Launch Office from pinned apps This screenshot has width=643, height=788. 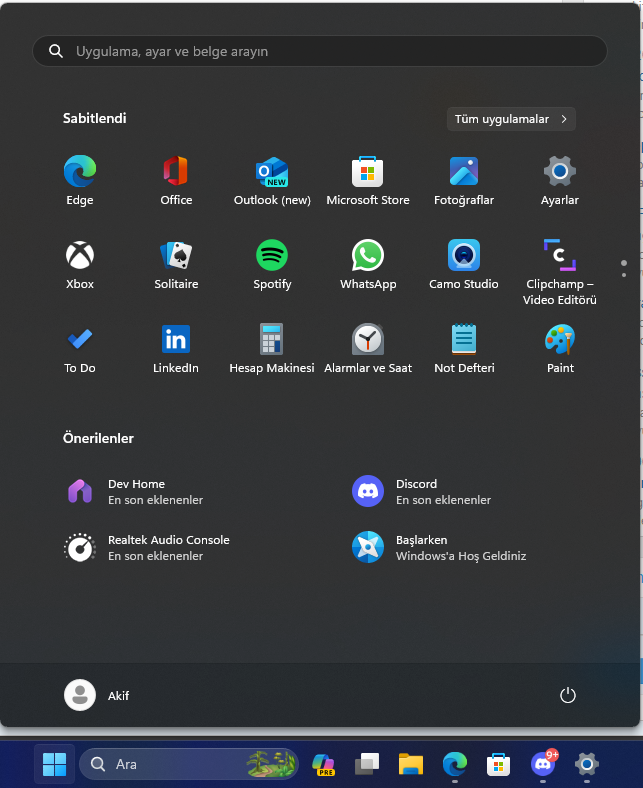(x=176, y=180)
